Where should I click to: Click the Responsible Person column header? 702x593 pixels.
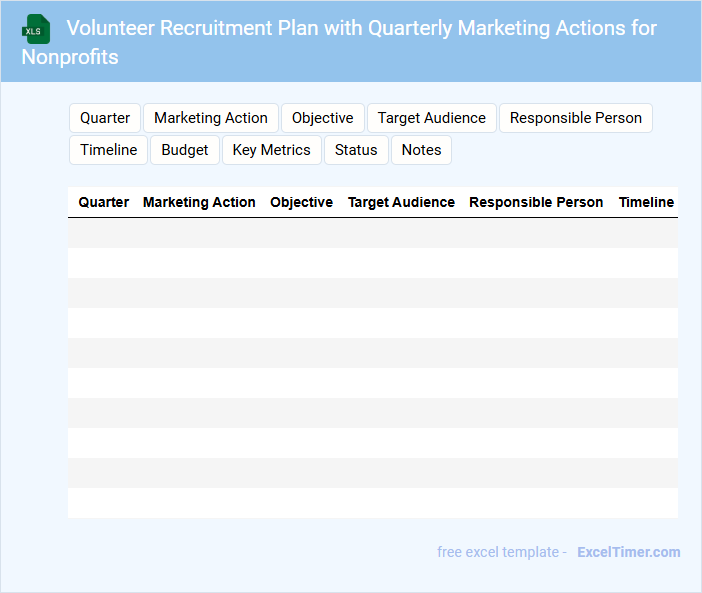(536, 202)
